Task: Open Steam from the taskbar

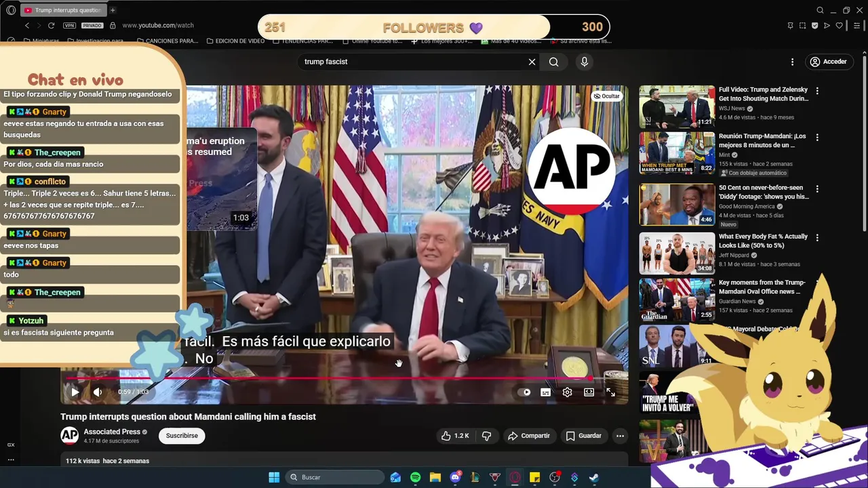Action: click(593, 477)
